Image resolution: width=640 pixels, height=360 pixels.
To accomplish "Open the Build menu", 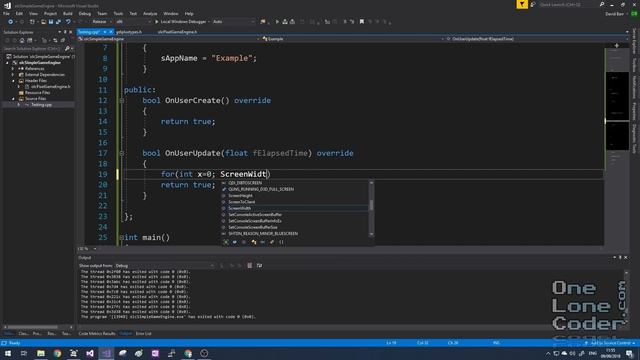I will coord(68,13).
